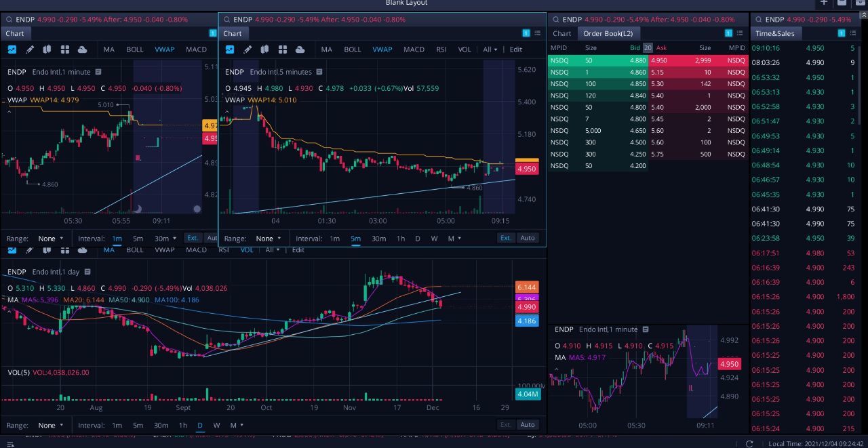The height and width of the screenshot is (448, 868).
Task: Select the 1h interval in the 5-minute chart
Action: coord(401,239)
